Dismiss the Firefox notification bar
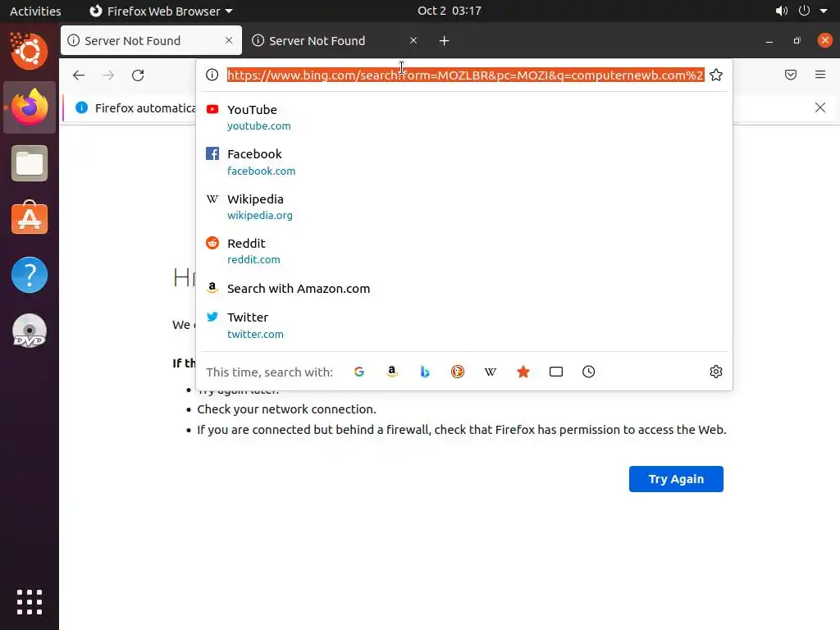This screenshot has width=840, height=630. (820, 107)
